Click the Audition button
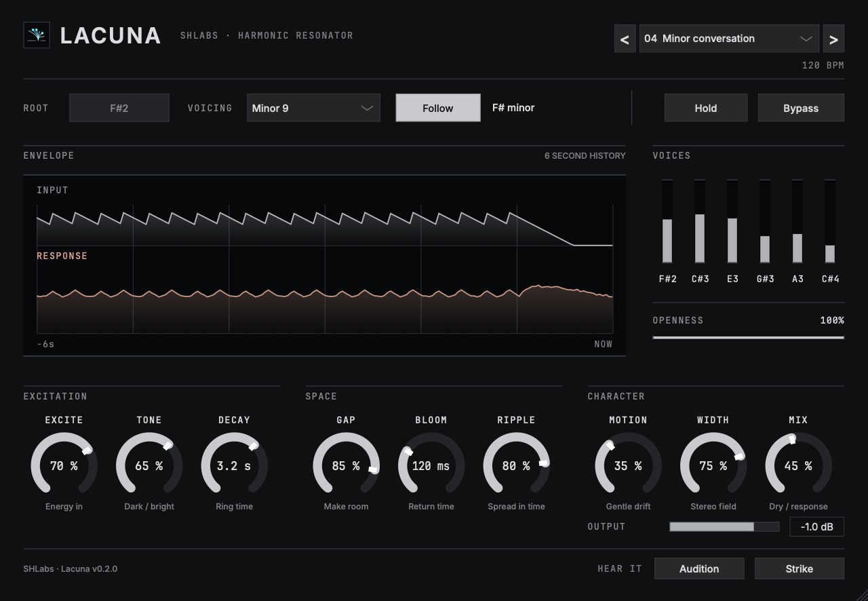The width and height of the screenshot is (868, 601). [x=699, y=568]
